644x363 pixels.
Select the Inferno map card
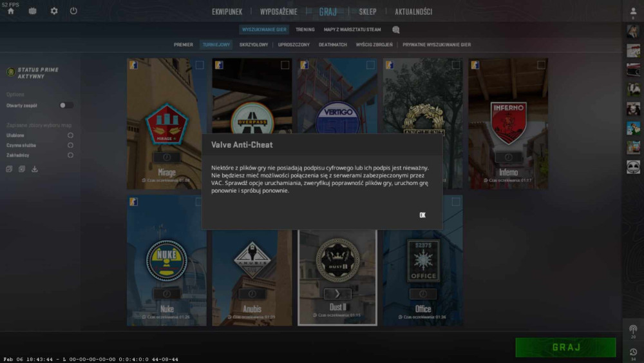pyautogui.click(x=508, y=123)
